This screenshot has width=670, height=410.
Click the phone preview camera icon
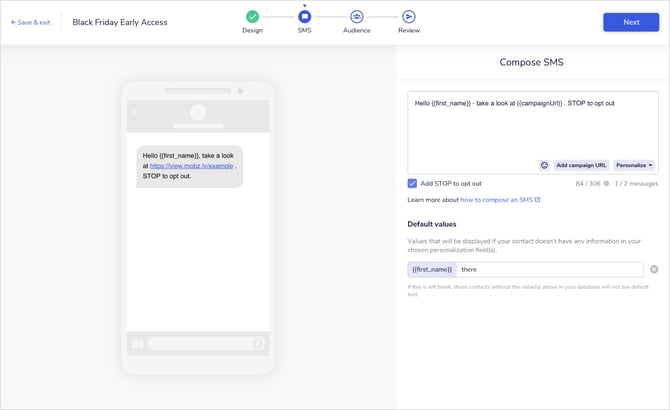[x=137, y=343]
